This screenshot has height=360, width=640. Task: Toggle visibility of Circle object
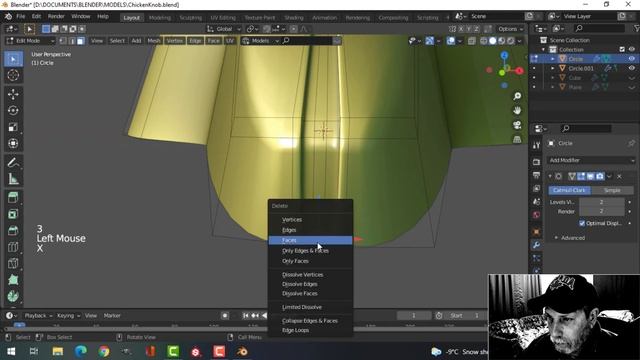632,59
